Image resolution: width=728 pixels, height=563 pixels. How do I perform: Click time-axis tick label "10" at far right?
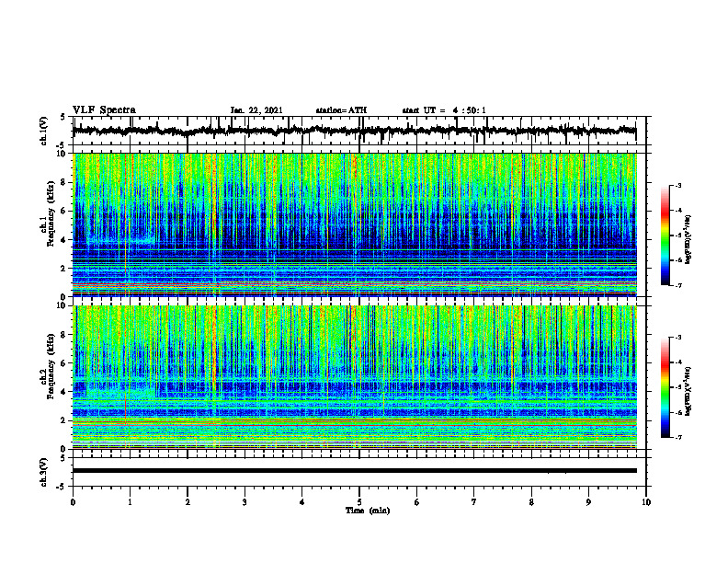pyautogui.click(x=646, y=502)
